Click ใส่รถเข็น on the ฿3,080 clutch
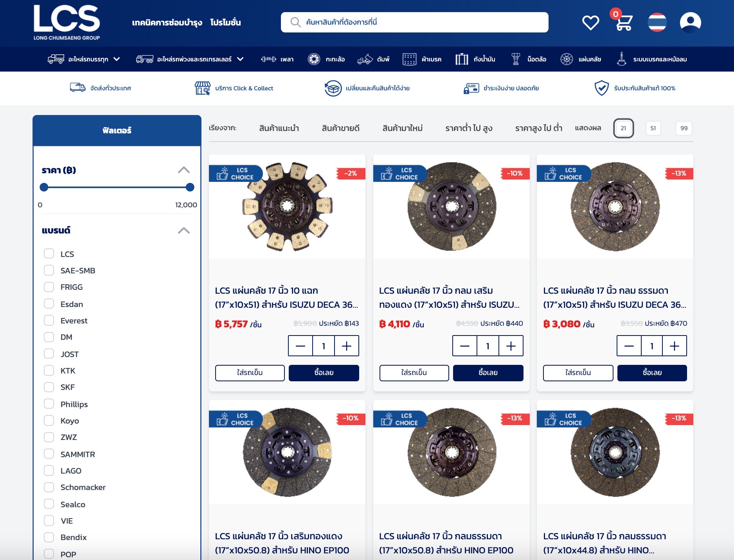734x560 pixels. 578,373
